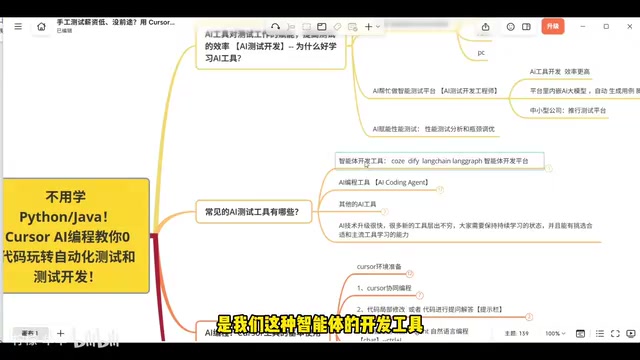Click the orange 升级 upgrade button
The height and width of the screenshot is (360, 640).
(553, 26)
